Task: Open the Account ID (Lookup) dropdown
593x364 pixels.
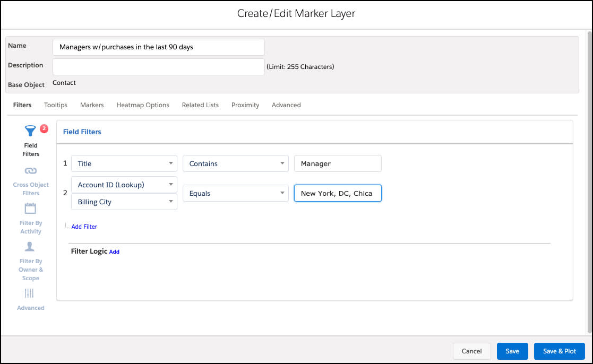Action: [124, 185]
